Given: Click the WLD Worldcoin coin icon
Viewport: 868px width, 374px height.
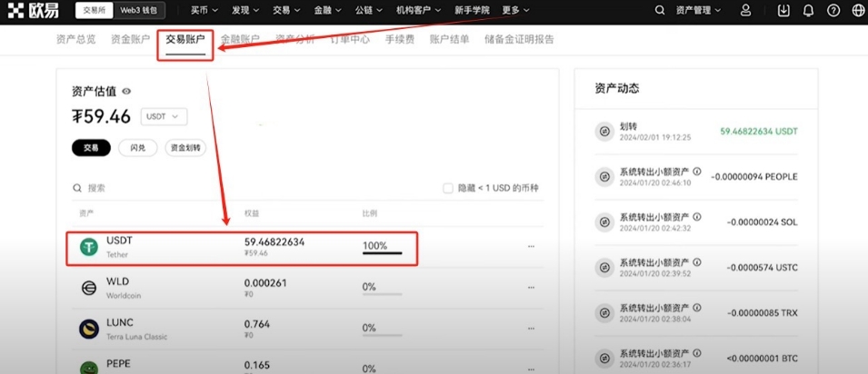Looking at the screenshot, I should point(88,289).
